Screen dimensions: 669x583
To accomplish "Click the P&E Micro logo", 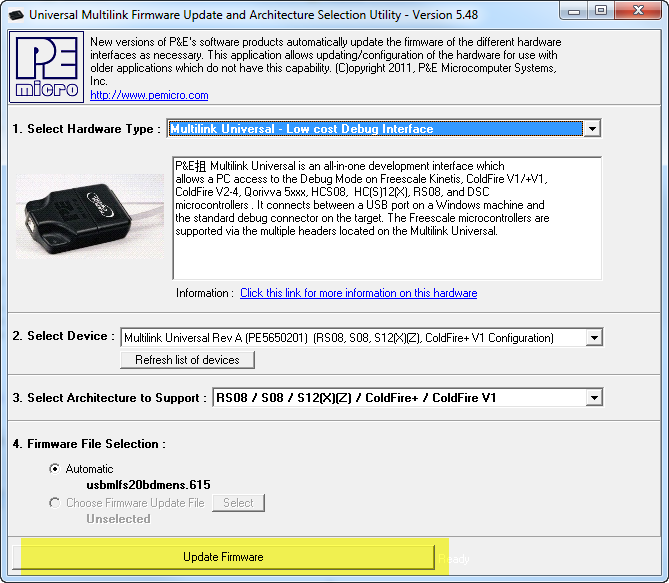I will (47, 67).
